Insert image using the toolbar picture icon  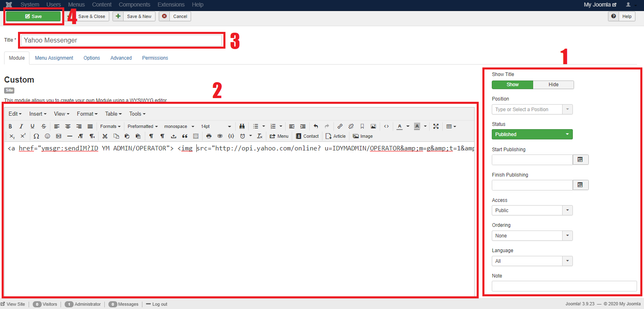click(373, 126)
